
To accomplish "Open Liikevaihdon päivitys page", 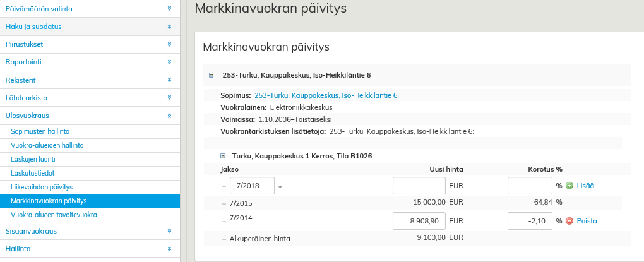I will click(x=42, y=187).
